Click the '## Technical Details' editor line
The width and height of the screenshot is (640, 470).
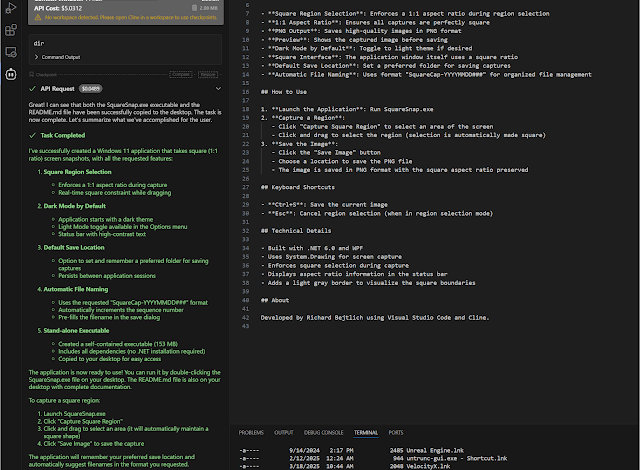click(296, 231)
